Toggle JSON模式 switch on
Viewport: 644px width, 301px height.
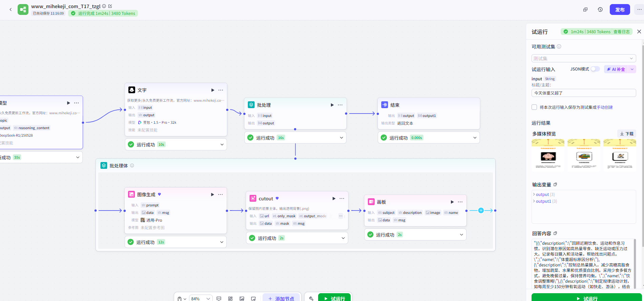[x=595, y=69]
